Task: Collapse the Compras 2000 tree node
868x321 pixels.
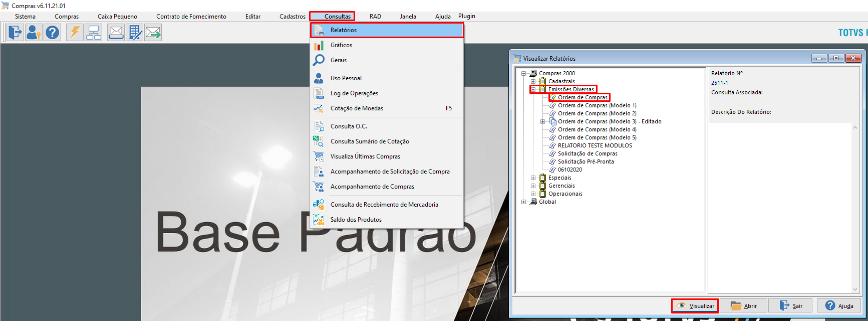Action: coord(524,73)
